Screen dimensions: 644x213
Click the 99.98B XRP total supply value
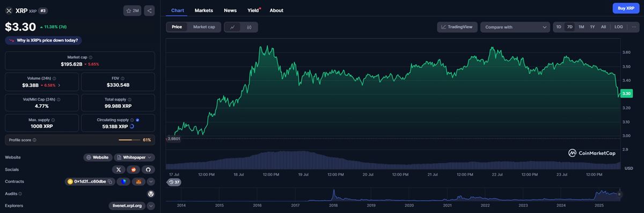118,106
